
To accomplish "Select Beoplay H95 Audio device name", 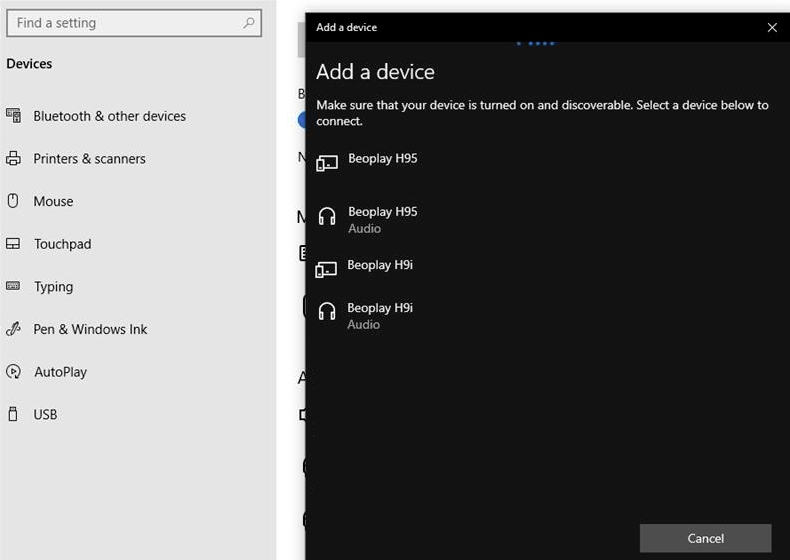I will (x=382, y=212).
